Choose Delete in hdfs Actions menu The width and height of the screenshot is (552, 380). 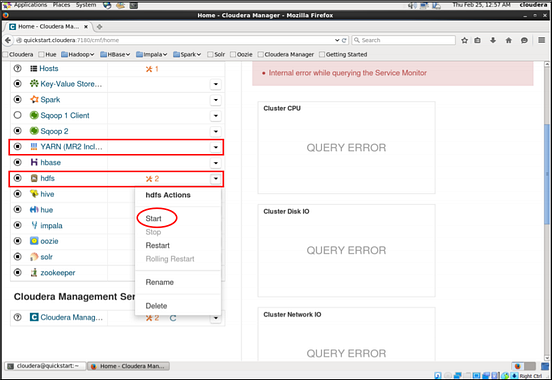156,306
